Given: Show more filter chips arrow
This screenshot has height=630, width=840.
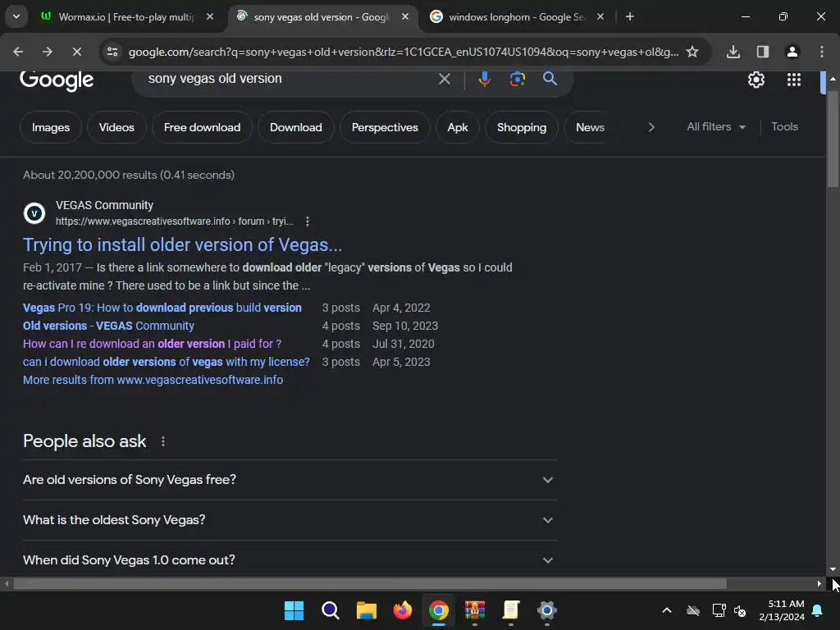Looking at the screenshot, I should [651, 127].
